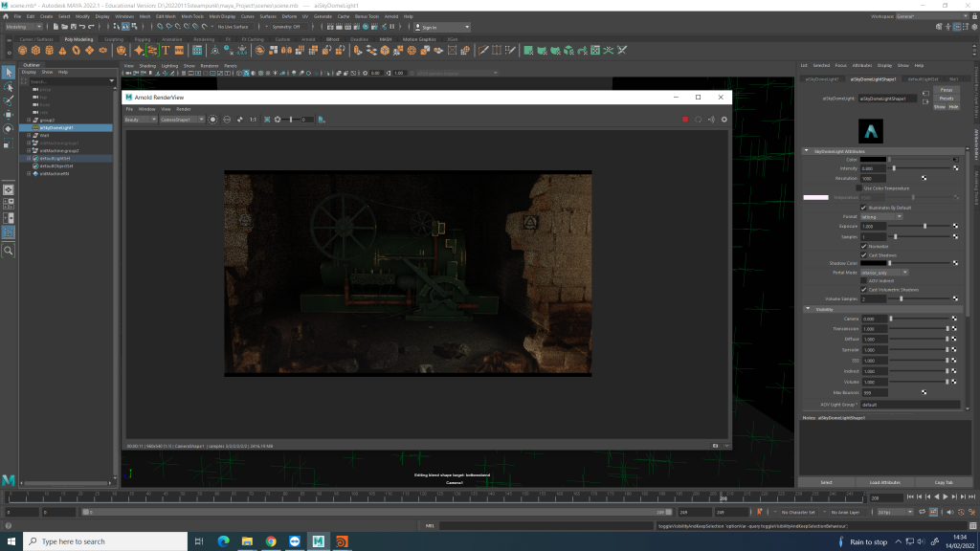This screenshot has height=551, width=980.
Task: Activate the Paint Selection tool
Action: (x=9, y=99)
